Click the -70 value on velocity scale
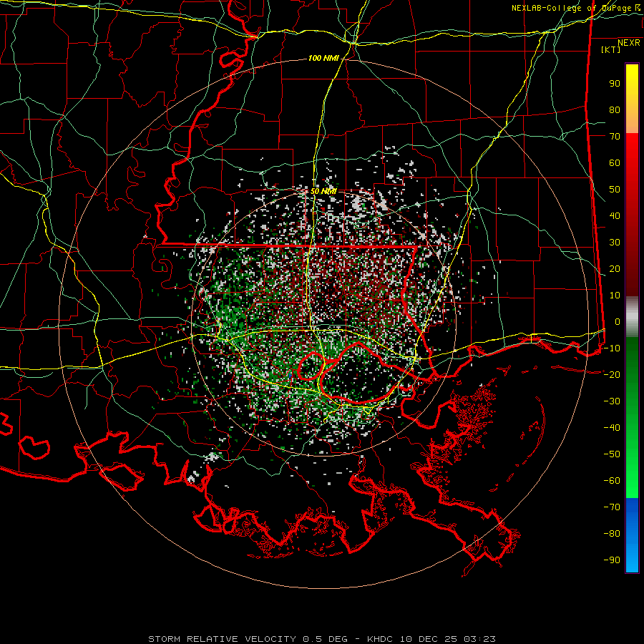 pos(612,507)
